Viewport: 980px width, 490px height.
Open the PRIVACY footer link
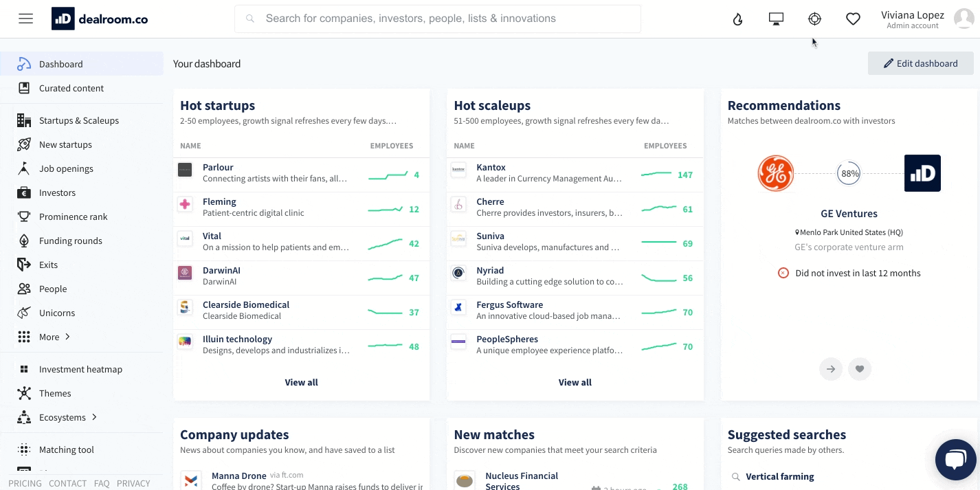133,483
